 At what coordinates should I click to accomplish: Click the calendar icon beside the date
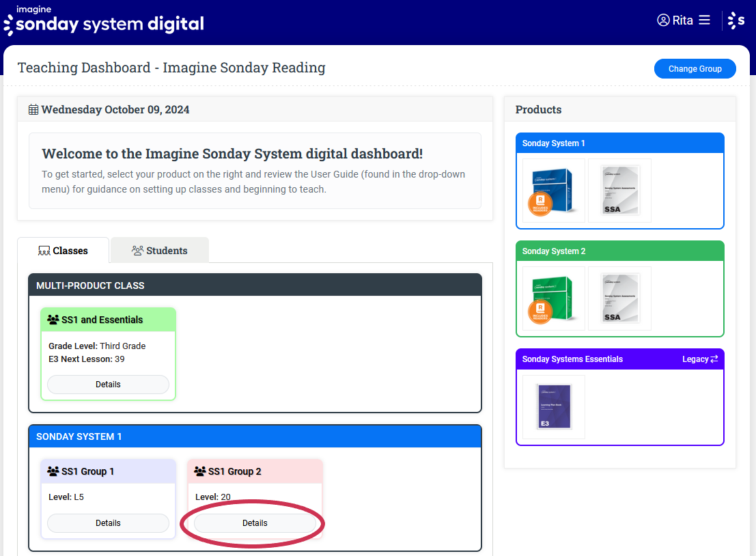pos(33,109)
